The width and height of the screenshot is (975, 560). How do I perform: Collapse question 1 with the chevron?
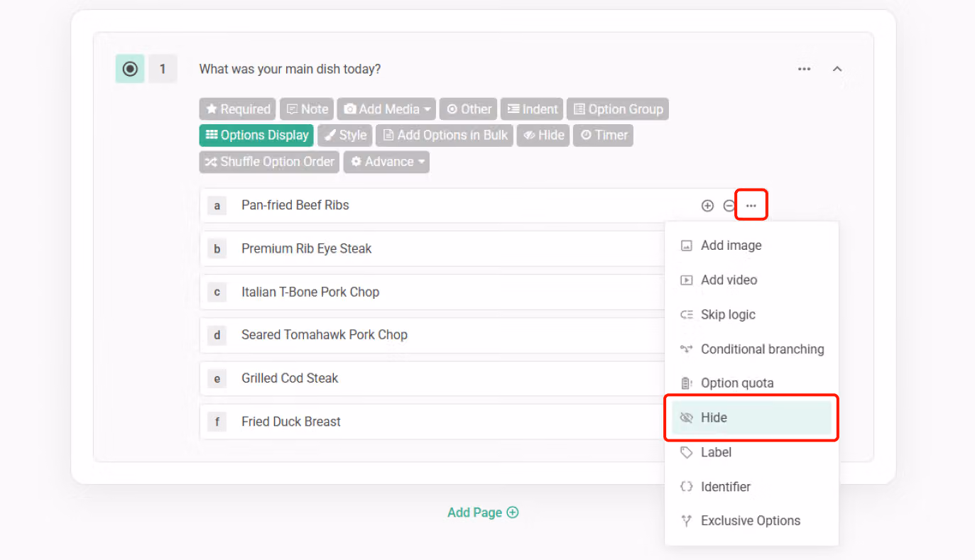coord(837,69)
